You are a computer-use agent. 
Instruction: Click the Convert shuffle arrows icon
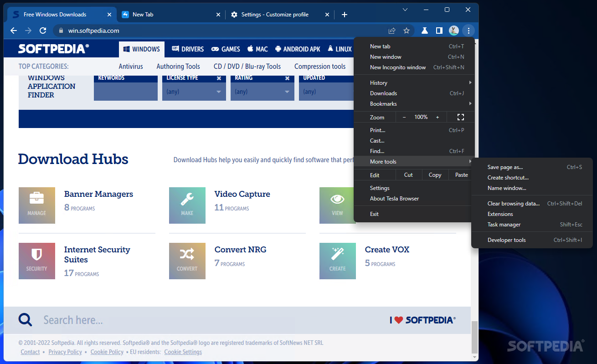click(x=187, y=261)
